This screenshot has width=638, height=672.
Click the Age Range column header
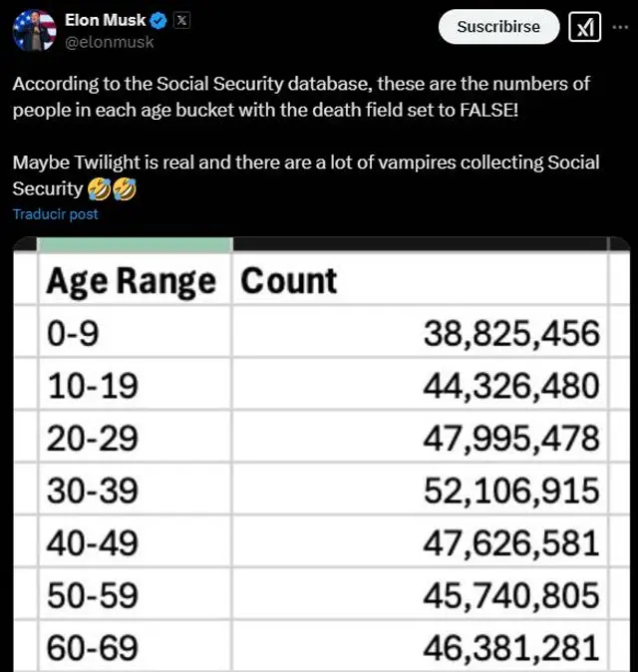tap(131, 282)
